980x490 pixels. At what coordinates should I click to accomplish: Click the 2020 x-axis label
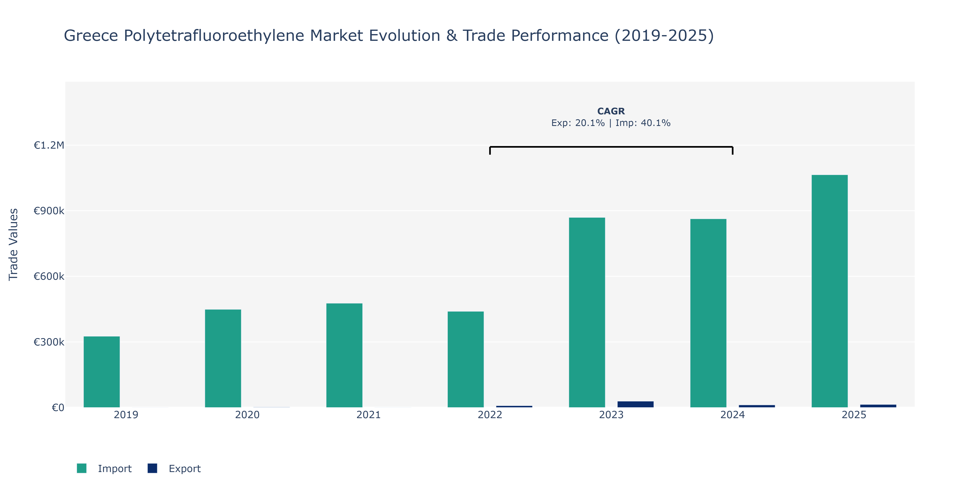pos(247,415)
